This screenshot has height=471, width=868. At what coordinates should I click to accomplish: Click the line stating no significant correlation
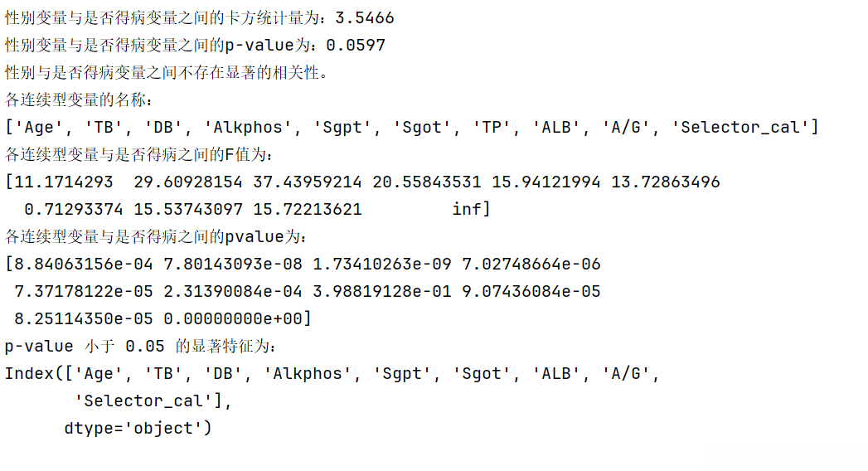click(x=167, y=72)
